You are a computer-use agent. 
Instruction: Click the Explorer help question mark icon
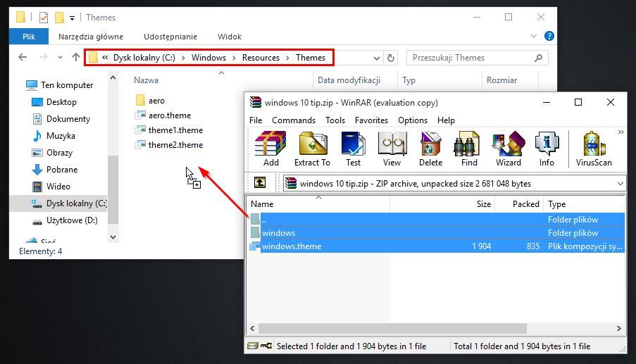click(x=549, y=36)
